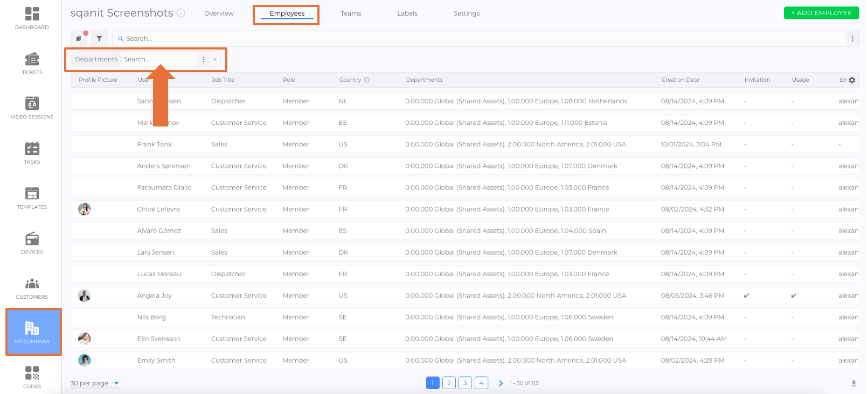868x394 pixels.
Task: Switch to the Teams tab
Action: (351, 13)
